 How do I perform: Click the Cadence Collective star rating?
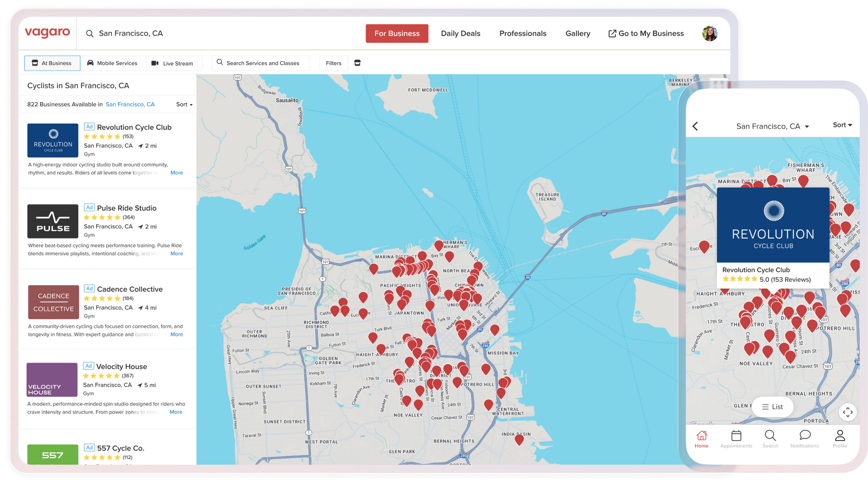pos(102,298)
